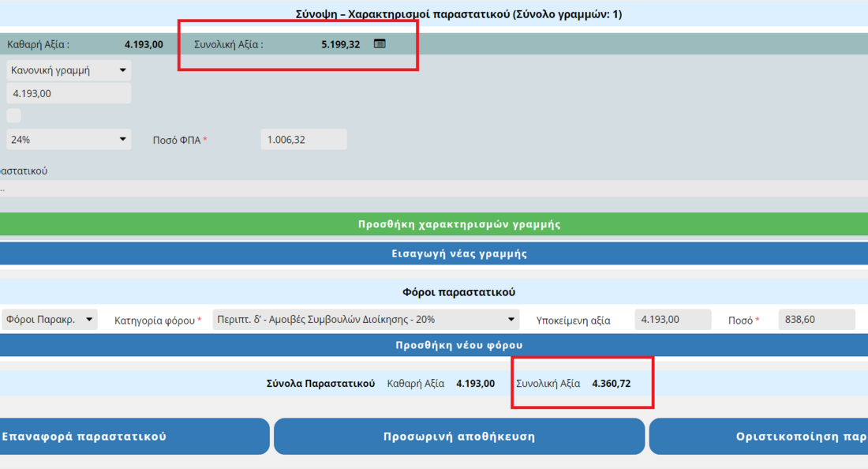This screenshot has height=469, width=868.
Task: Expand the 24% VAT rate dropdown
Action: click(x=69, y=140)
